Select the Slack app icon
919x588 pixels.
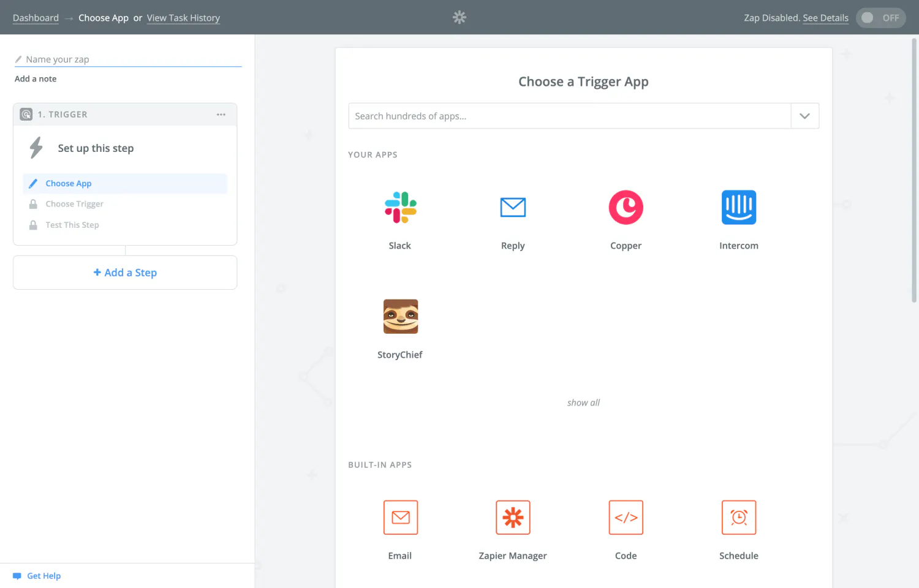pos(400,207)
